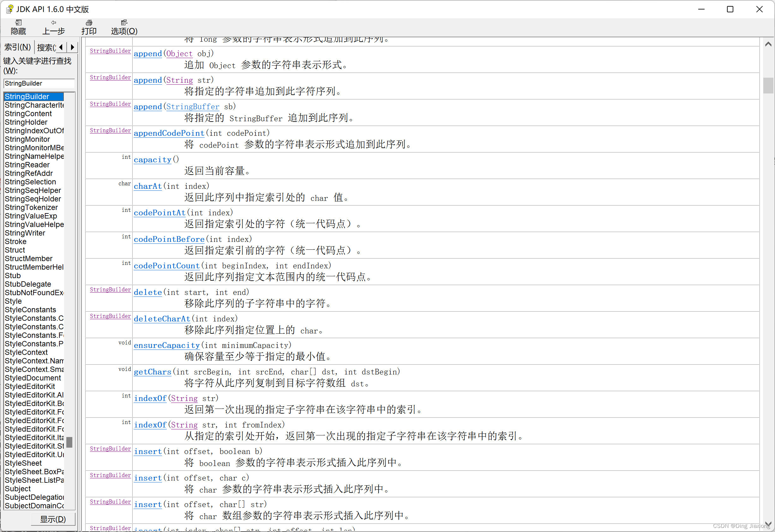
Task: Open the Object parameter type link
Action: 179,54
